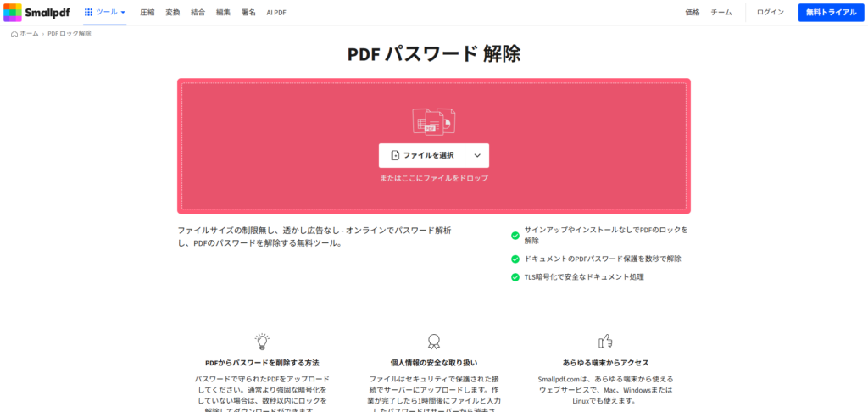
Task: Click the ドキュメントのPDFパスワード保護を数秒で解除 text
Action: point(603,259)
